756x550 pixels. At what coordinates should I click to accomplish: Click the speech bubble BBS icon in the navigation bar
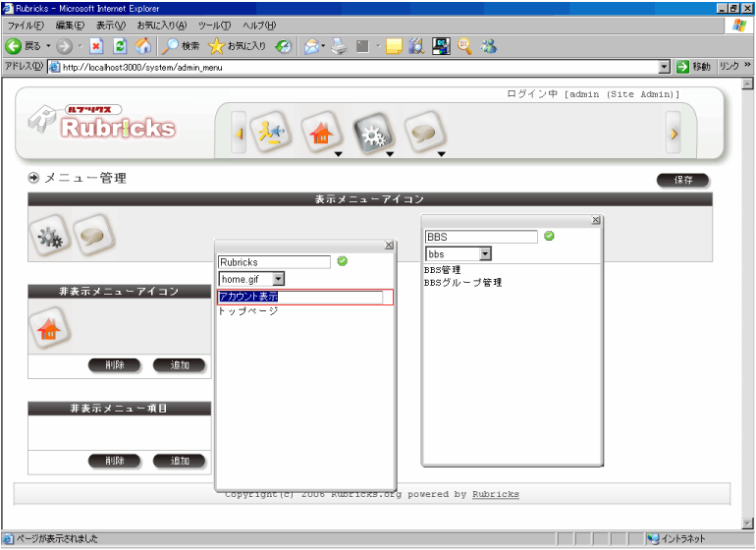pyautogui.click(x=424, y=133)
